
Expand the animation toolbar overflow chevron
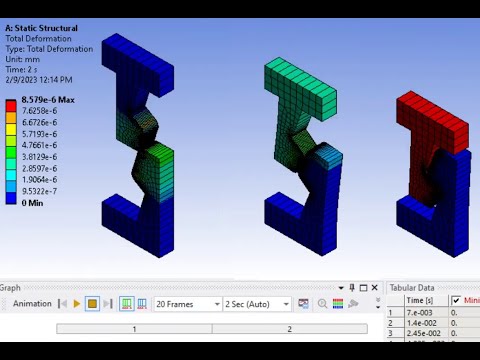click(378, 303)
